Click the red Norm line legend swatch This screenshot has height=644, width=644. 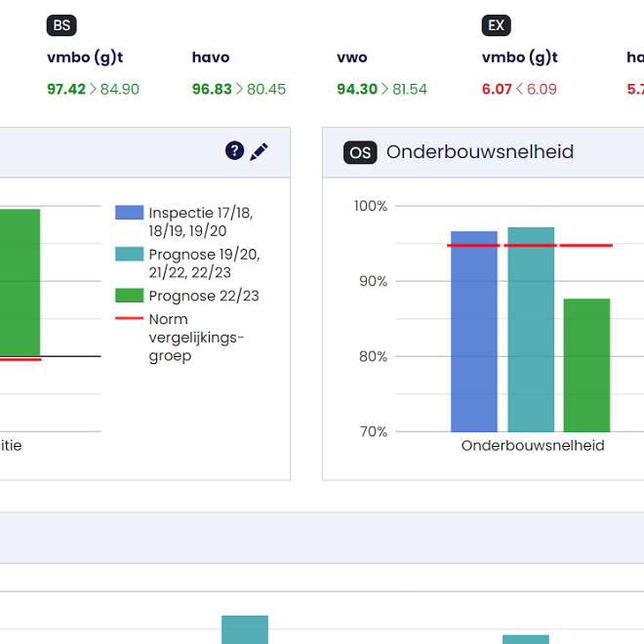point(130,318)
